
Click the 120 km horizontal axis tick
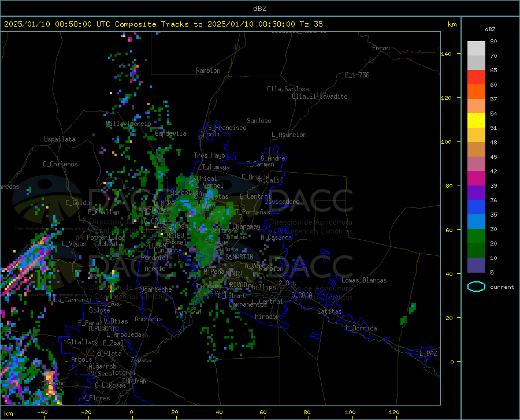(394, 412)
